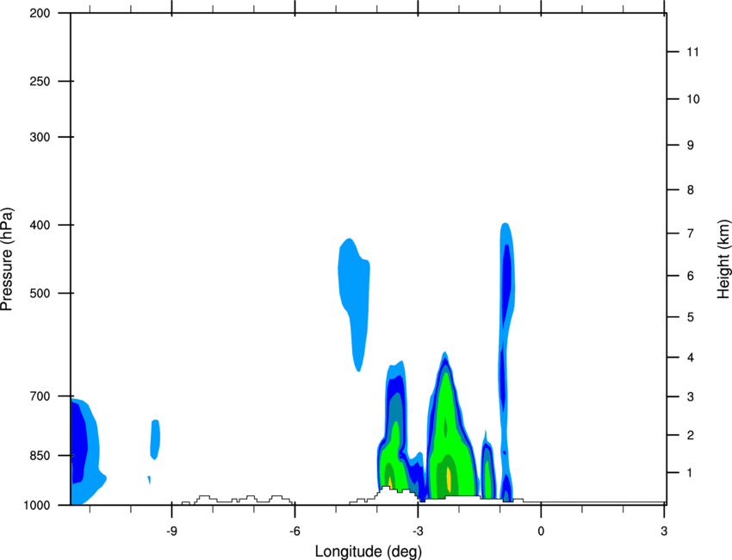Click the 4 km height label
The width and height of the screenshot is (732, 560).
pyautogui.click(x=691, y=358)
